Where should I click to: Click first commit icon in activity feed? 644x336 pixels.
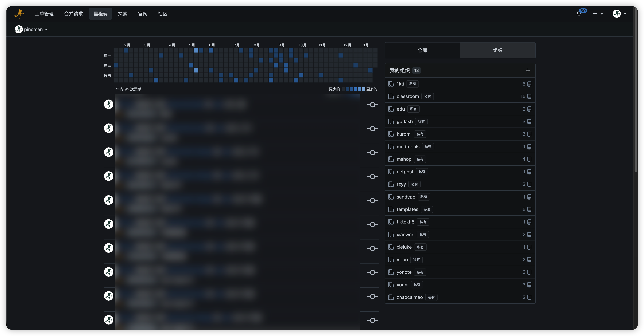coord(372,105)
